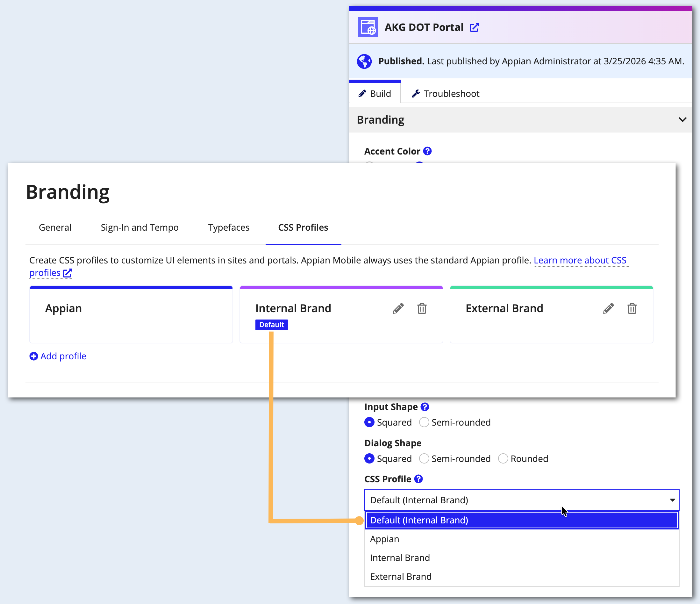Select Squared radio under Dialog Shape

point(369,458)
